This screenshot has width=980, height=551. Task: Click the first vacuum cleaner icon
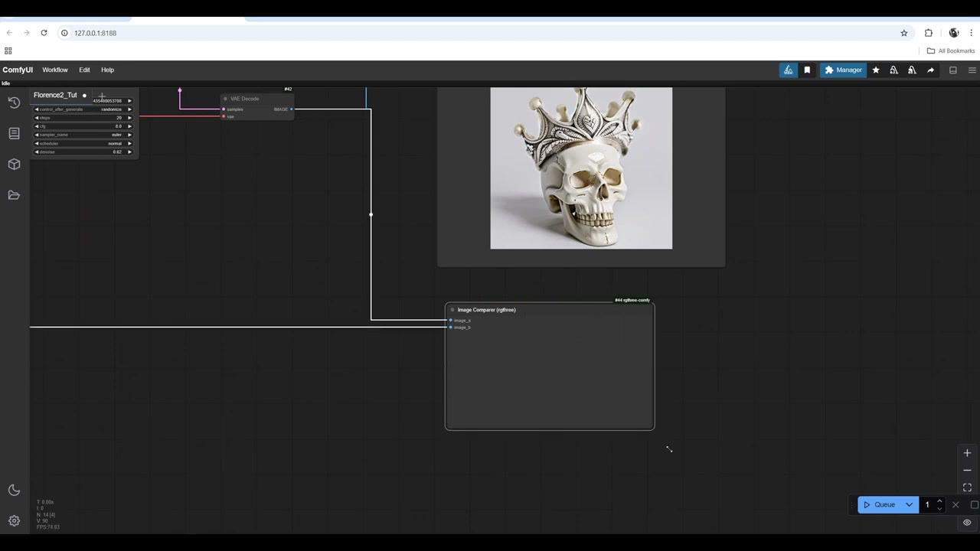pyautogui.click(x=893, y=70)
